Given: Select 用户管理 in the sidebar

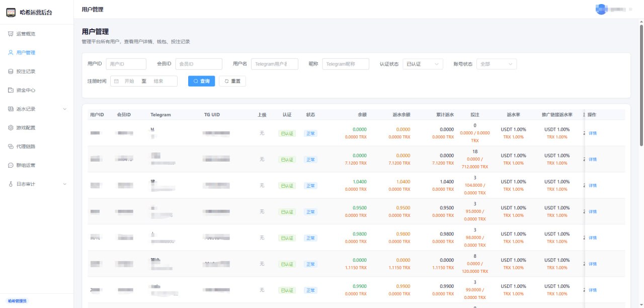Looking at the screenshot, I should click(x=37, y=52).
